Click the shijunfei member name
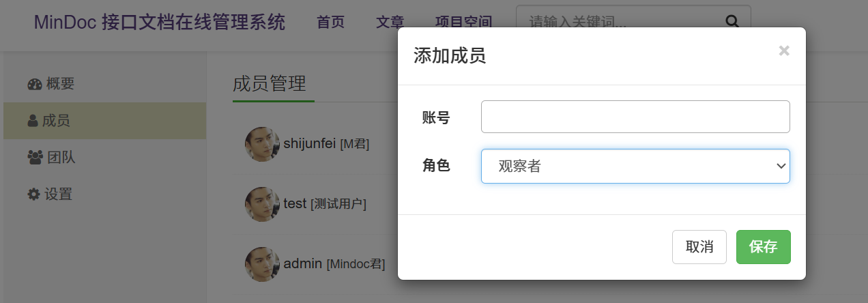Image resolution: width=868 pixels, height=303 pixels. (310, 143)
